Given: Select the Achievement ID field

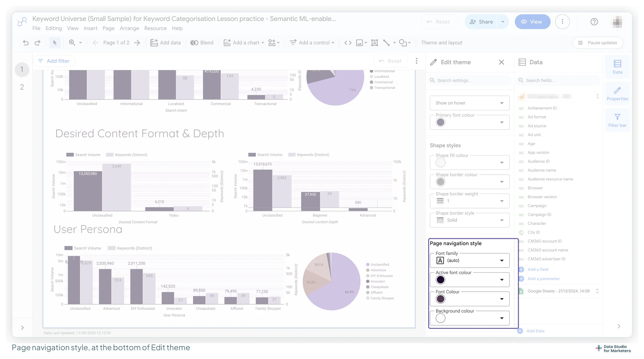Looking at the screenshot, I should [542, 108].
